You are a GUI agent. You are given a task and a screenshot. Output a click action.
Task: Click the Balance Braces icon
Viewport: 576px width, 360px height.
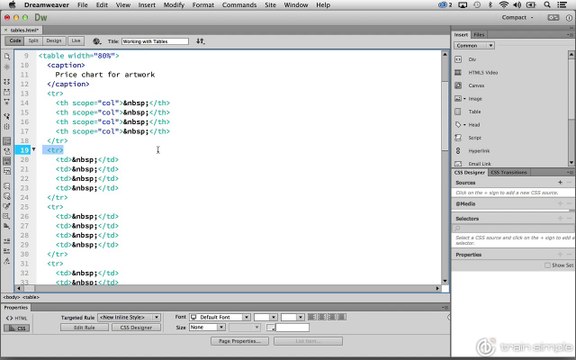coord(7,126)
